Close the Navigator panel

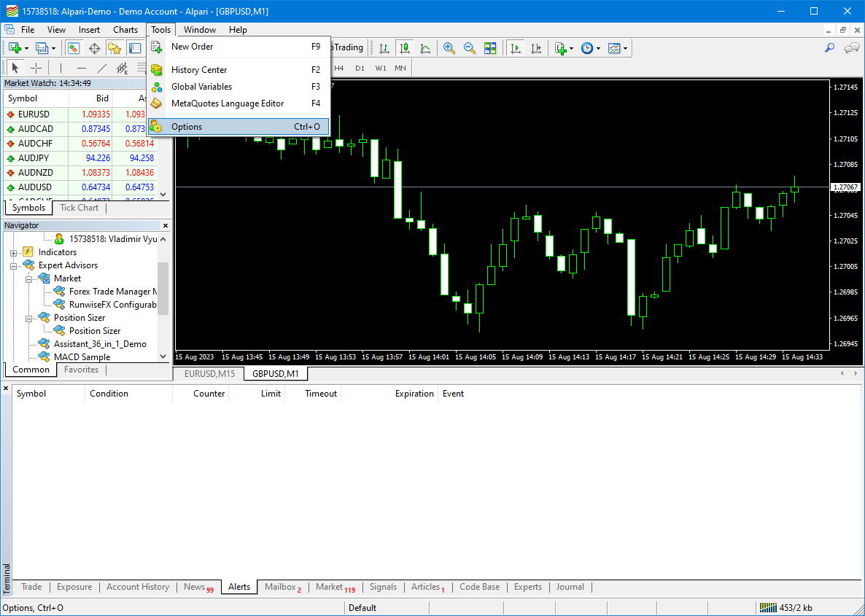[166, 225]
